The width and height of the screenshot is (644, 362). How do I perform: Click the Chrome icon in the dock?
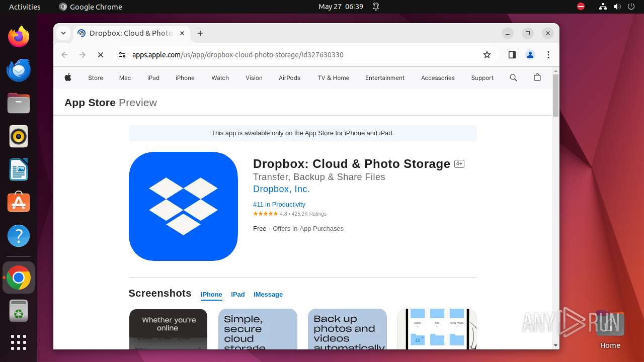[x=19, y=278]
